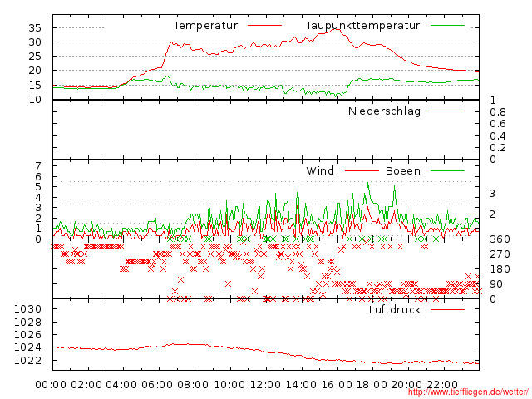
Task: Click the 10:00 time axis label
Action: [x=229, y=385]
